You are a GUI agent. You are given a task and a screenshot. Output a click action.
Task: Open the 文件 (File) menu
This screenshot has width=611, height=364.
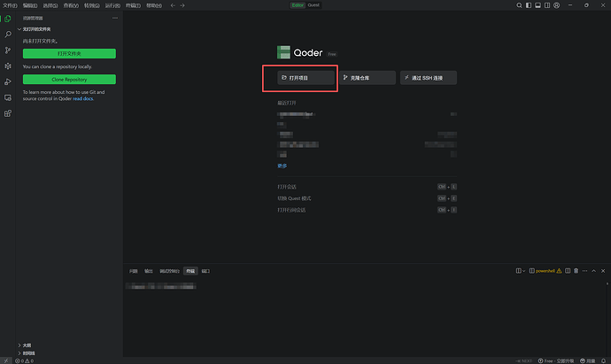[10, 5]
